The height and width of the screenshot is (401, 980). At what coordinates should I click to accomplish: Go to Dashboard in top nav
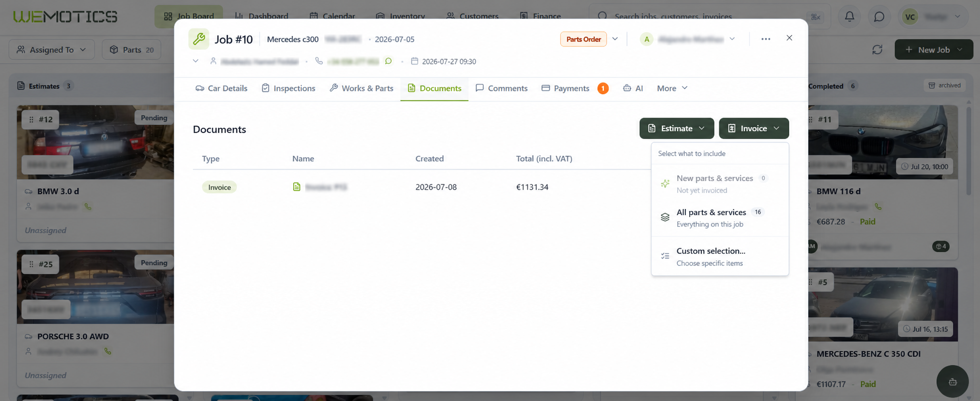[x=262, y=16]
